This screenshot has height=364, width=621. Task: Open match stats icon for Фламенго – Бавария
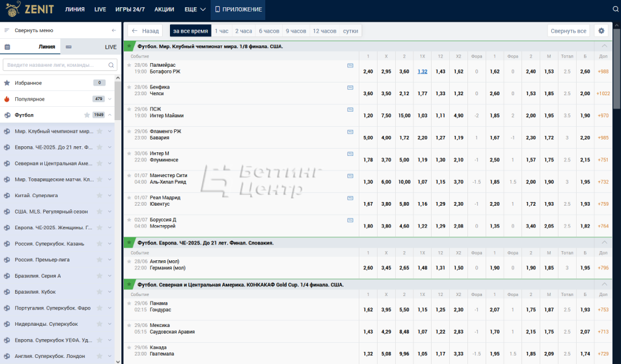[350, 132]
